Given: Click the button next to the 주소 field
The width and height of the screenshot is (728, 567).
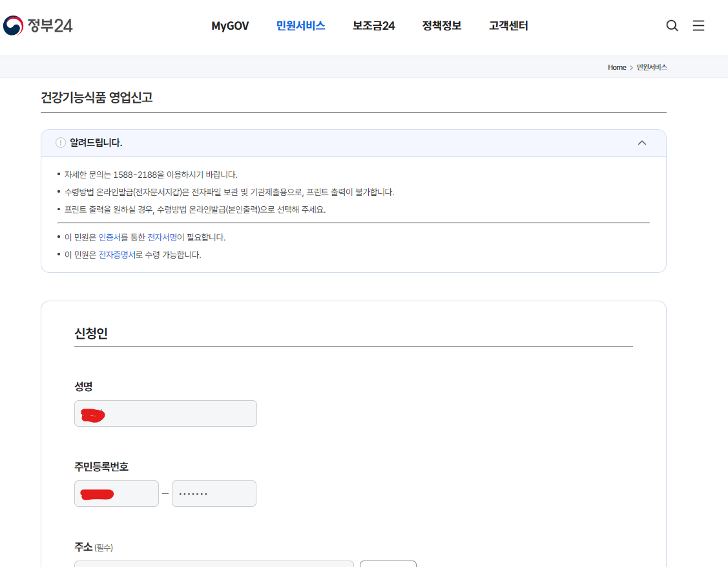Looking at the screenshot, I should coord(388,564).
